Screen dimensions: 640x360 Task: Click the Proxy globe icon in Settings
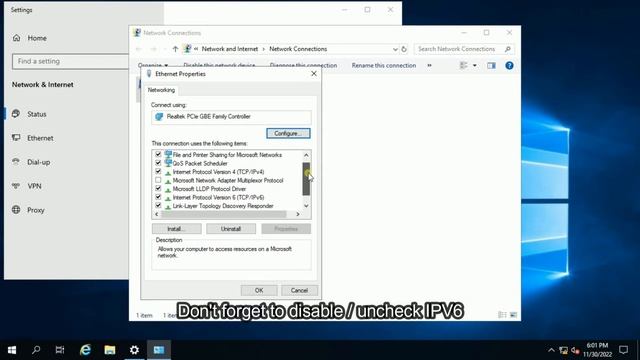16,210
